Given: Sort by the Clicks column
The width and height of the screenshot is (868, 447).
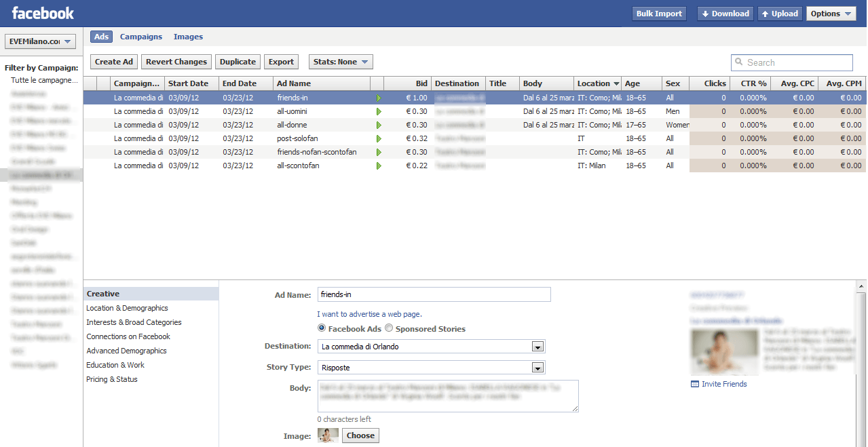Looking at the screenshot, I should tap(709, 83).
